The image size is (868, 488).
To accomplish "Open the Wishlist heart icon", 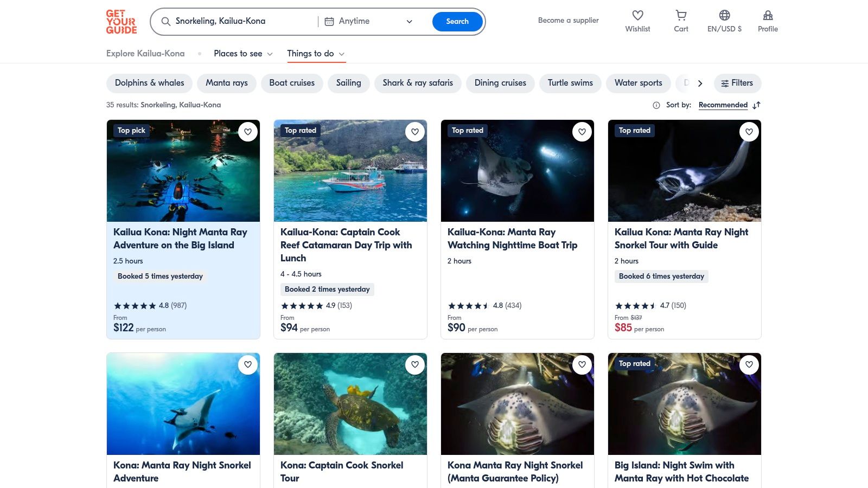I will pyautogui.click(x=637, y=15).
